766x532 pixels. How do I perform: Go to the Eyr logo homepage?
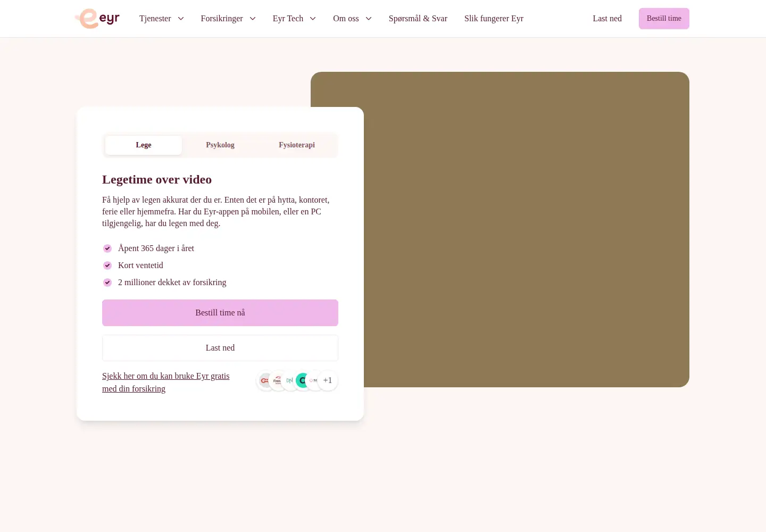pyautogui.click(x=98, y=19)
